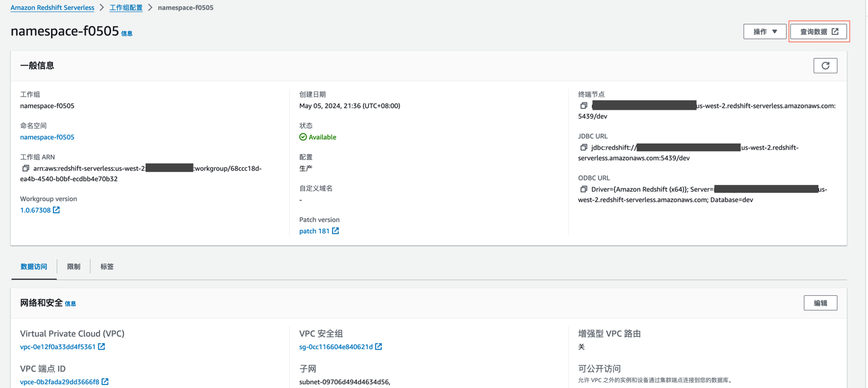Click the 关 value under 增强型 VPC 路由
Image resolution: width=868 pixels, height=388 pixels.
pos(581,347)
